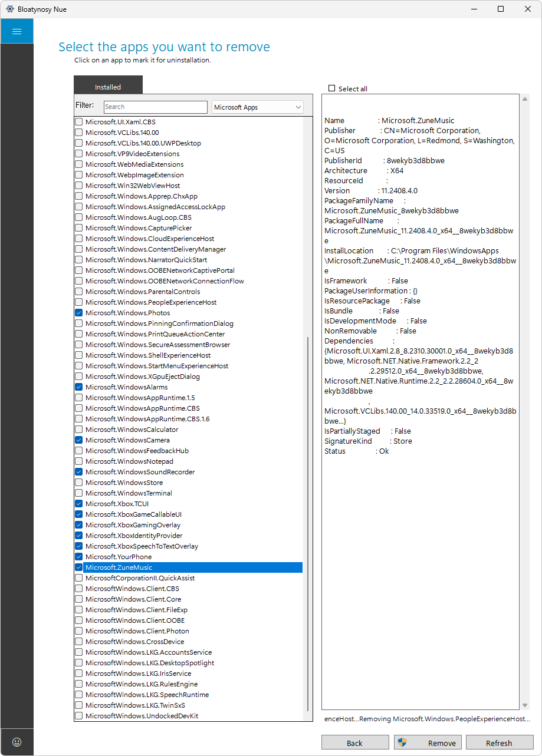Check MicrosoftCorporationII.QuickAssist
542x756 pixels.
[x=79, y=578]
